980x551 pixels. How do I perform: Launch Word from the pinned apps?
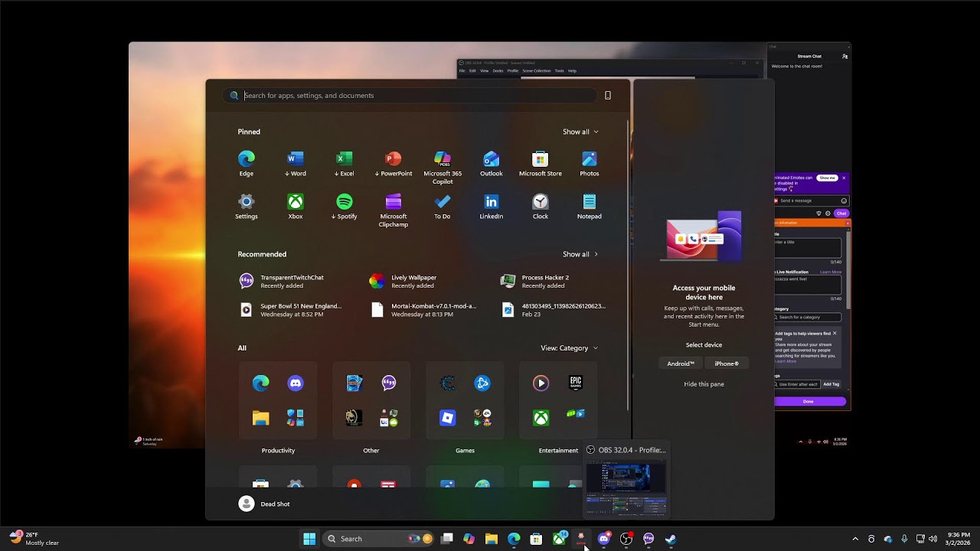(296, 163)
